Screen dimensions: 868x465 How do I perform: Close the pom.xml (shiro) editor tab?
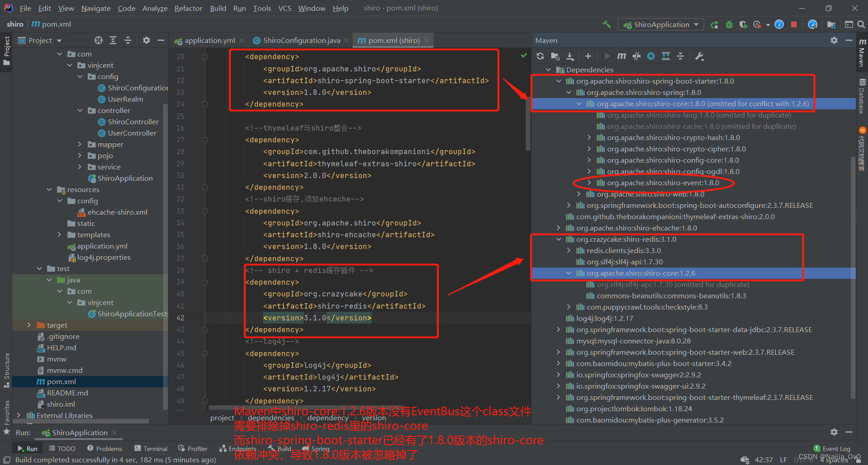[x=427, y=40]
